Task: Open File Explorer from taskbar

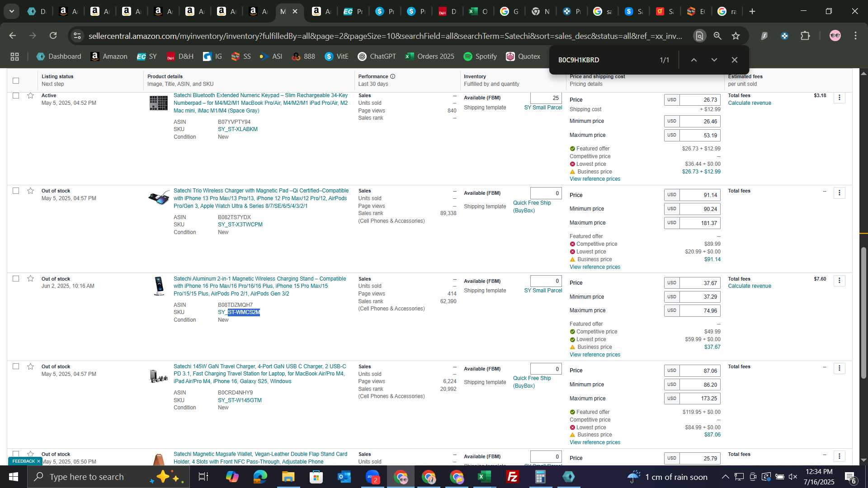Action: [x=288, y=477]
